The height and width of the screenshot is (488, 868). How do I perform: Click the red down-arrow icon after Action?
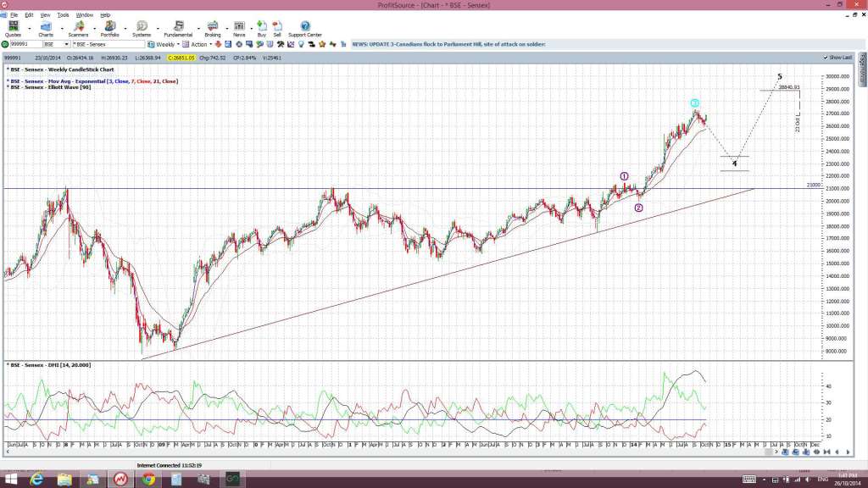click(x=218, y=44)
